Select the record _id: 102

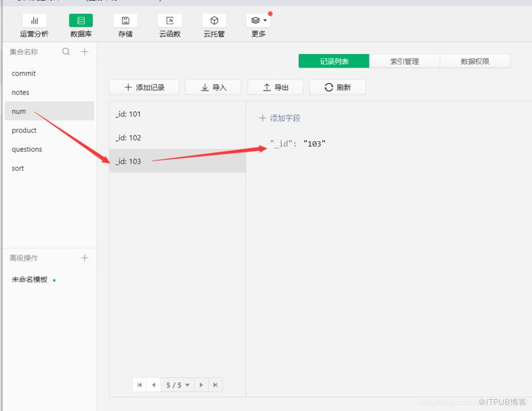(x=178, y=138)
